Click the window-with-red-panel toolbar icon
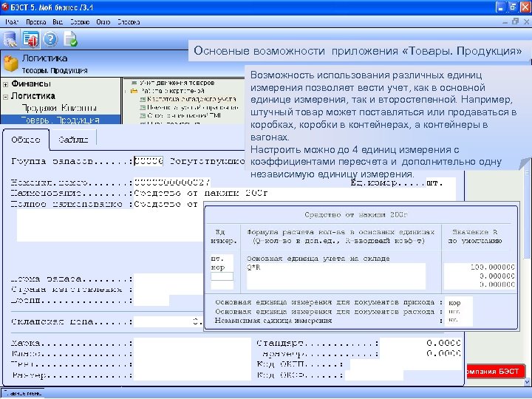532x399 pixels. 30,39
